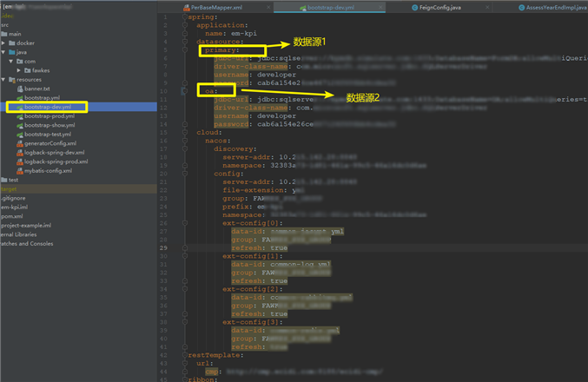Click the FeignConfig.java class icon
Image resolution: width=588 pixels, height=382 pixels.
point(415,8)
